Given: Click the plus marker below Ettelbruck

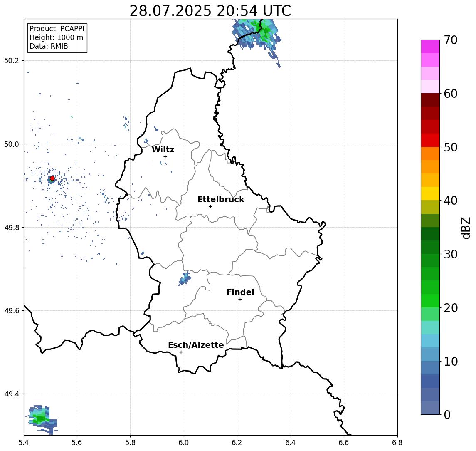Looking at the screenshot, I should click(210, 207).
